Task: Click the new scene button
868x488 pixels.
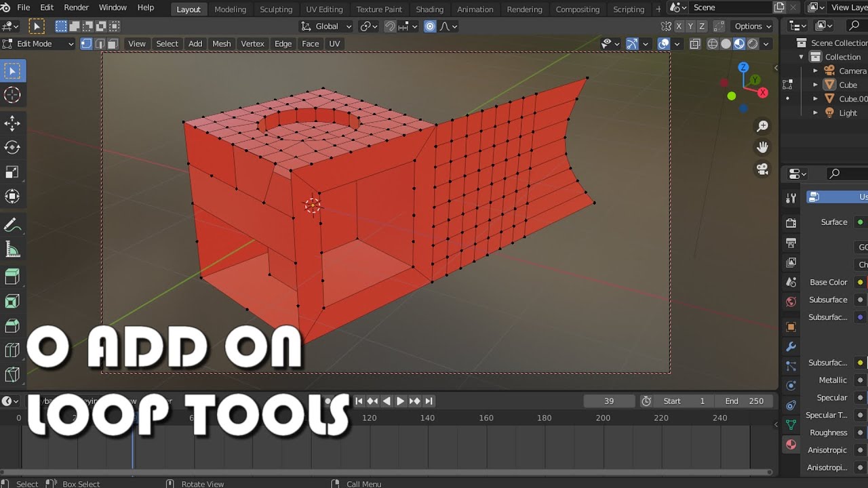Action: point(780,7)
